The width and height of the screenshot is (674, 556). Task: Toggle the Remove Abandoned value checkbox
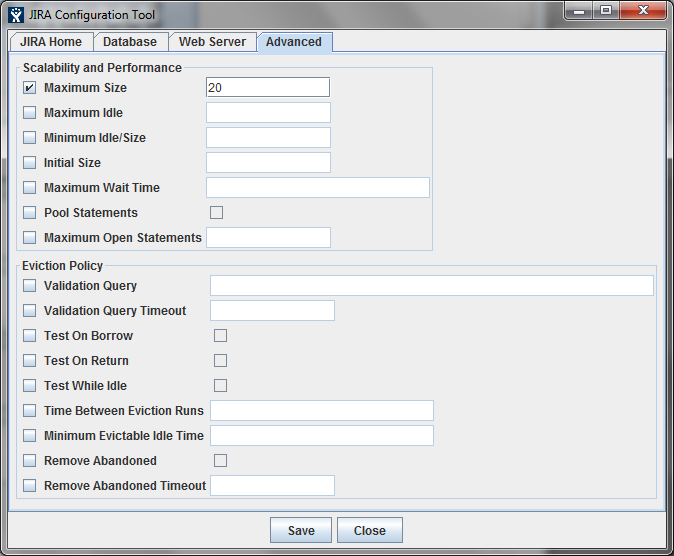pyautogui.click(x=221, y=461)
